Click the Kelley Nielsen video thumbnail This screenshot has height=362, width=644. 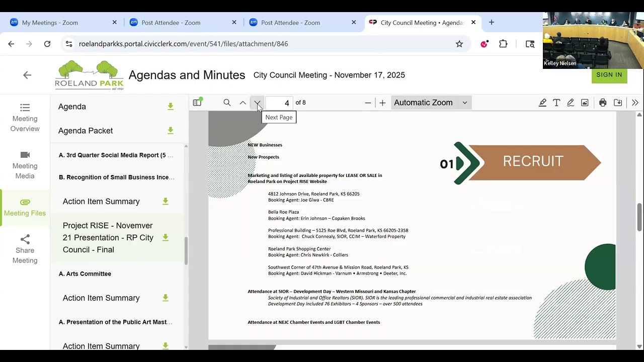[x=593, y=40]
